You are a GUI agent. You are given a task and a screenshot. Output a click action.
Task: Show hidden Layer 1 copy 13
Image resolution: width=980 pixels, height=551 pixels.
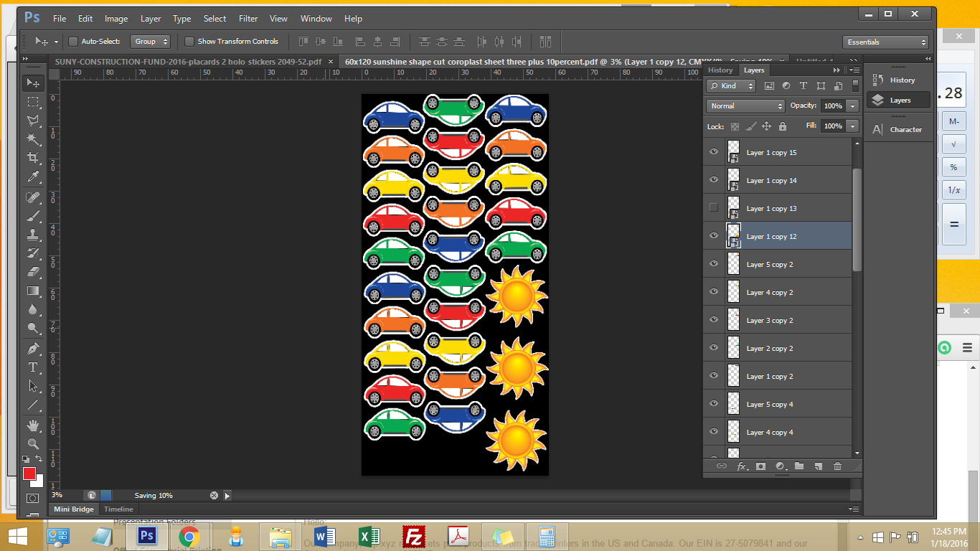(x=713, y=208)
